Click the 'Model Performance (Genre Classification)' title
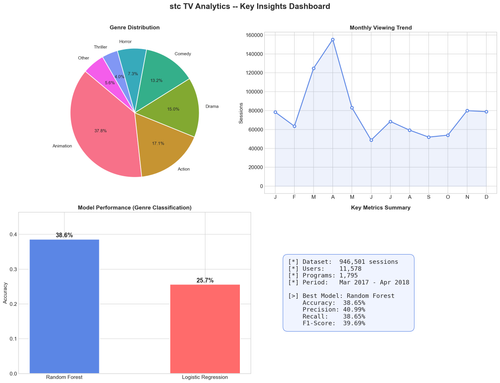 click(135, 208)
